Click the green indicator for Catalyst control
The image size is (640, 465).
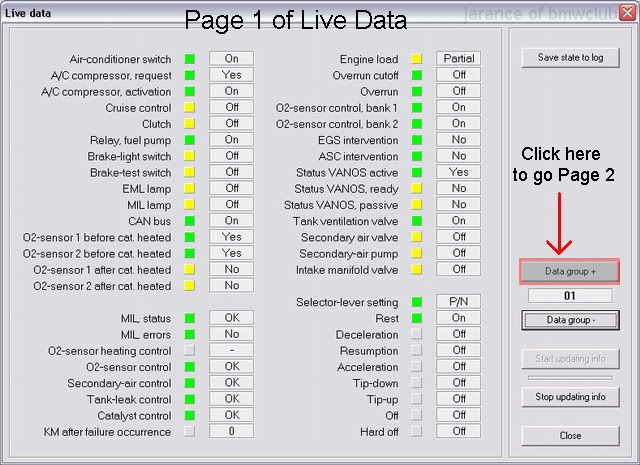[x=189, y=415]
